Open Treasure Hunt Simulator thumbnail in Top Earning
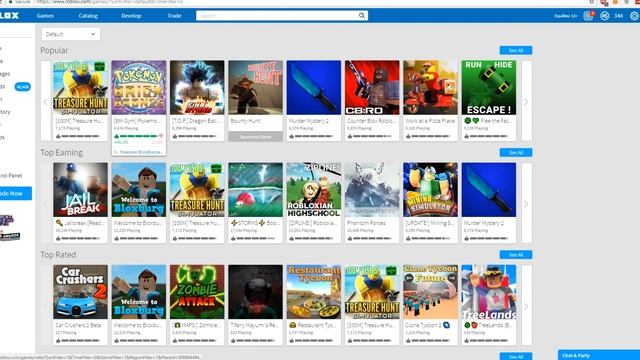The width and height of the screenshot is (640, 360). coord(197,190)
